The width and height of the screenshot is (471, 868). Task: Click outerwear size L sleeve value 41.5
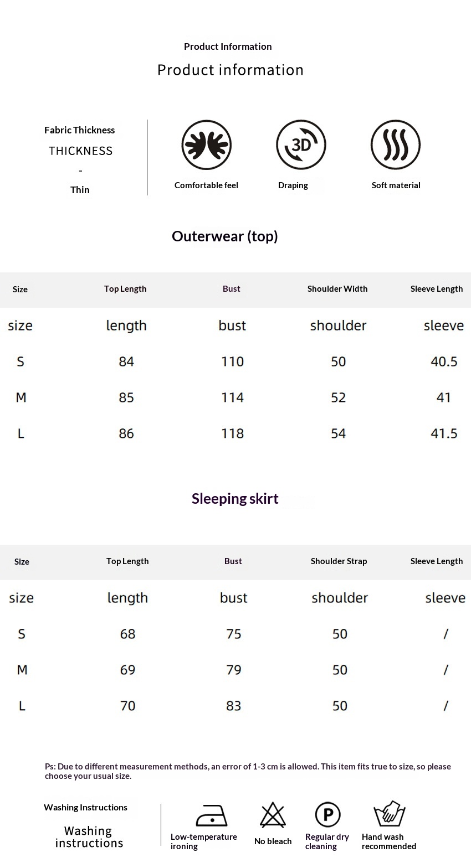(444, 433)
